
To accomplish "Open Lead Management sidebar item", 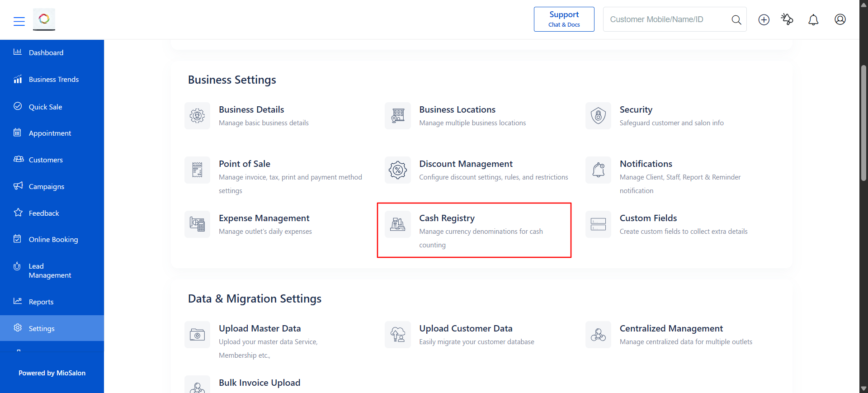I will (52, 270).
